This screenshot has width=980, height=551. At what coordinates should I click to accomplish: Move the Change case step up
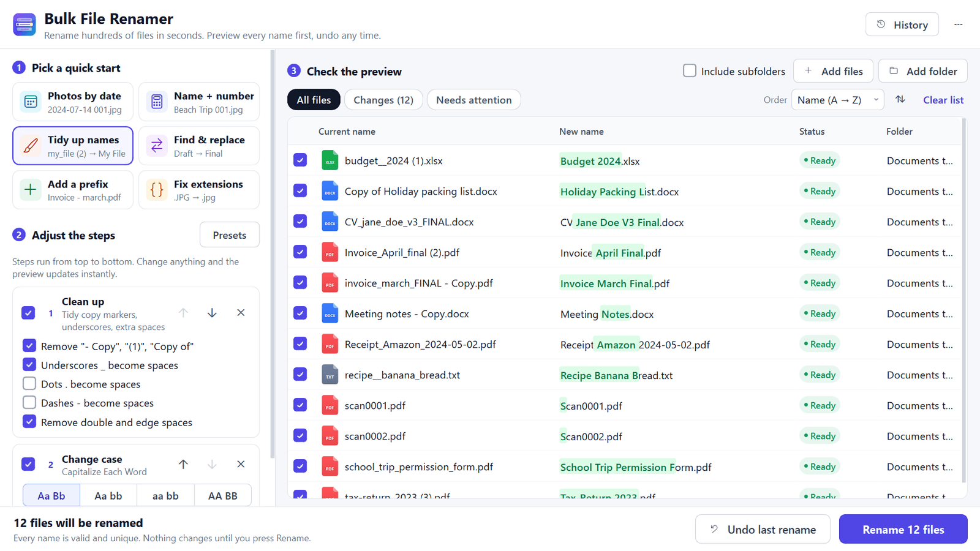tap(183, 464)
